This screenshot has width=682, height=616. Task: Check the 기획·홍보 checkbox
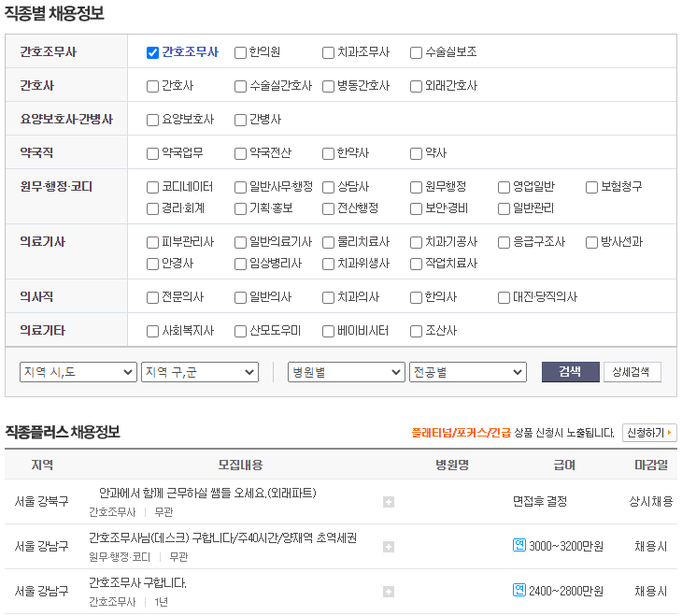pos(240,208)
